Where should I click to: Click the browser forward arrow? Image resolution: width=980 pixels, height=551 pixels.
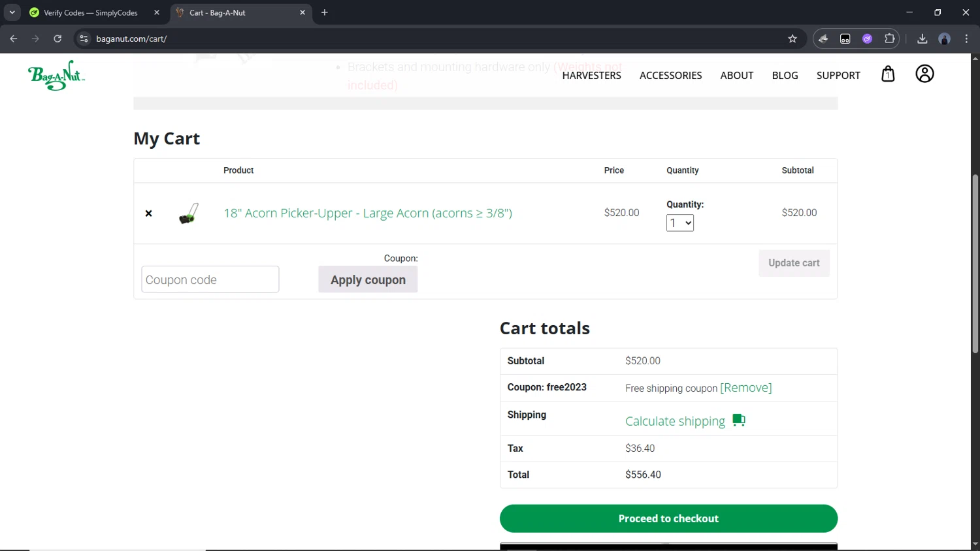[35, 39]
